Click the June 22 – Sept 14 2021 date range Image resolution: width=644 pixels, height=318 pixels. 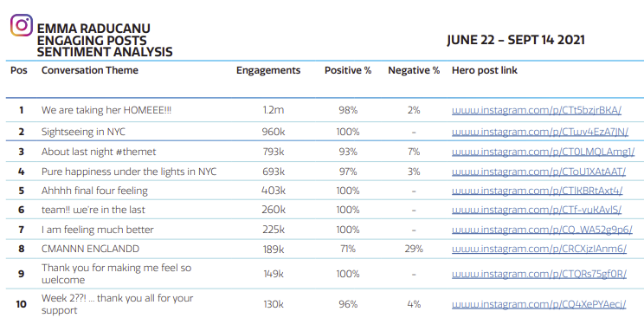click(516, 41)
